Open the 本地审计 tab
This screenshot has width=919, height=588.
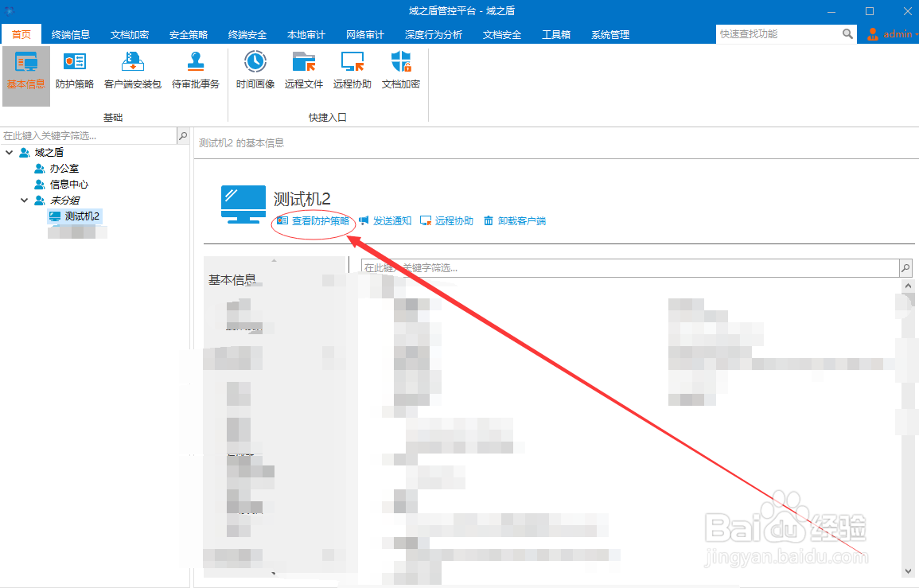(x=306, y=34)
